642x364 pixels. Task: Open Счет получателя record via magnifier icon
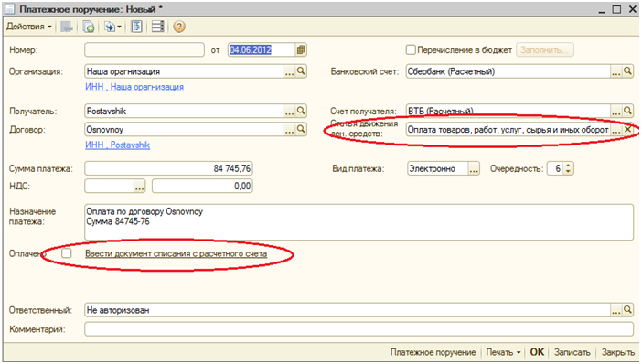click(627, 111)
